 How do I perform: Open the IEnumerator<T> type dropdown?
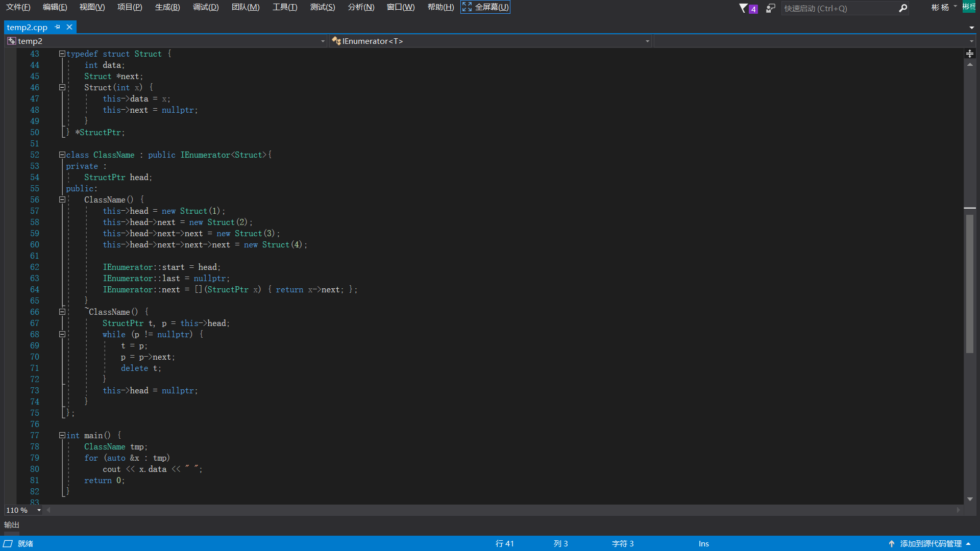(x=647, y=41)
